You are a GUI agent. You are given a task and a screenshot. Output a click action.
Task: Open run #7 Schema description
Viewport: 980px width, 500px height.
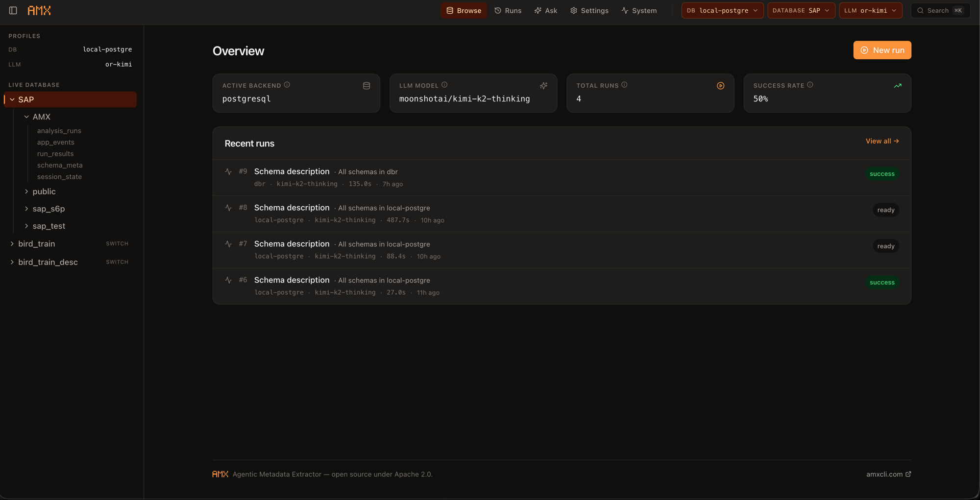click(x=562, y=250)
